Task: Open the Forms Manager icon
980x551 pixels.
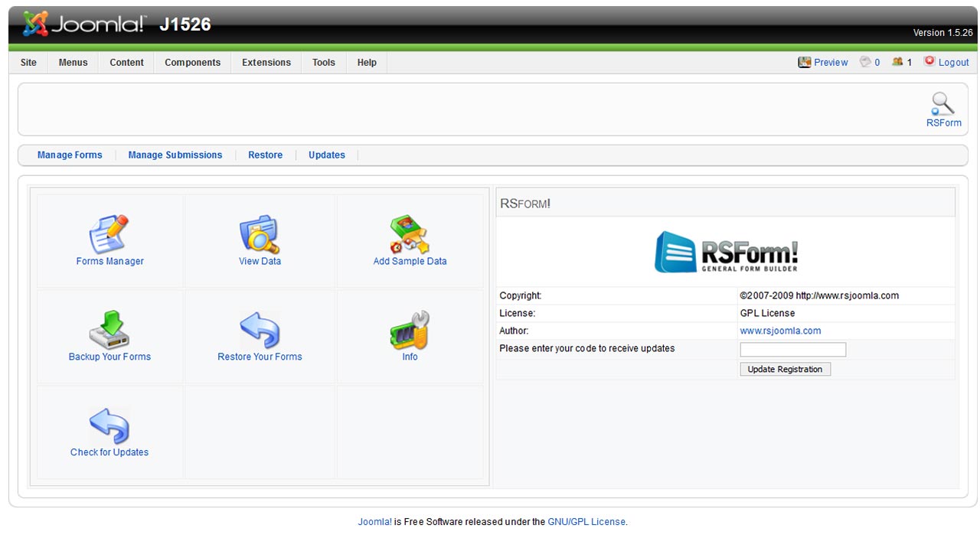Action: click(x=109, y=235)
